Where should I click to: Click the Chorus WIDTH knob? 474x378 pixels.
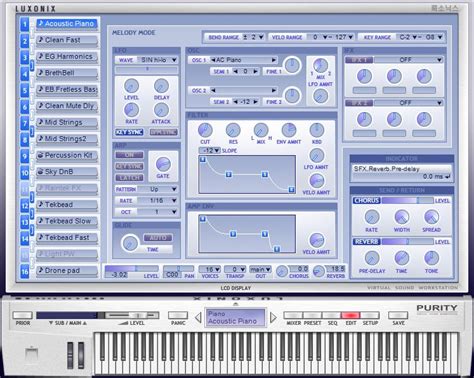point(402,217)
